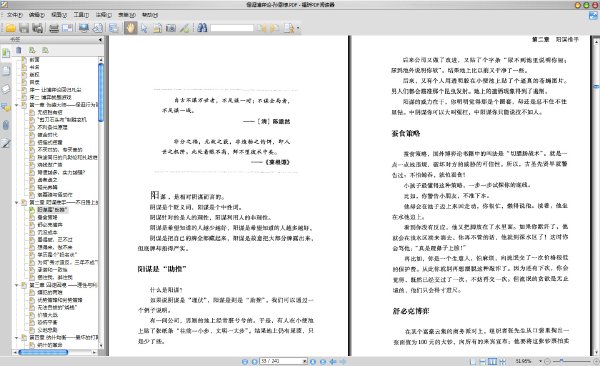This screenshot has height=366, width=600.
Task: Open the Bookmarks side panel icon
Action: pyautogui.click(x=6, y=53)
